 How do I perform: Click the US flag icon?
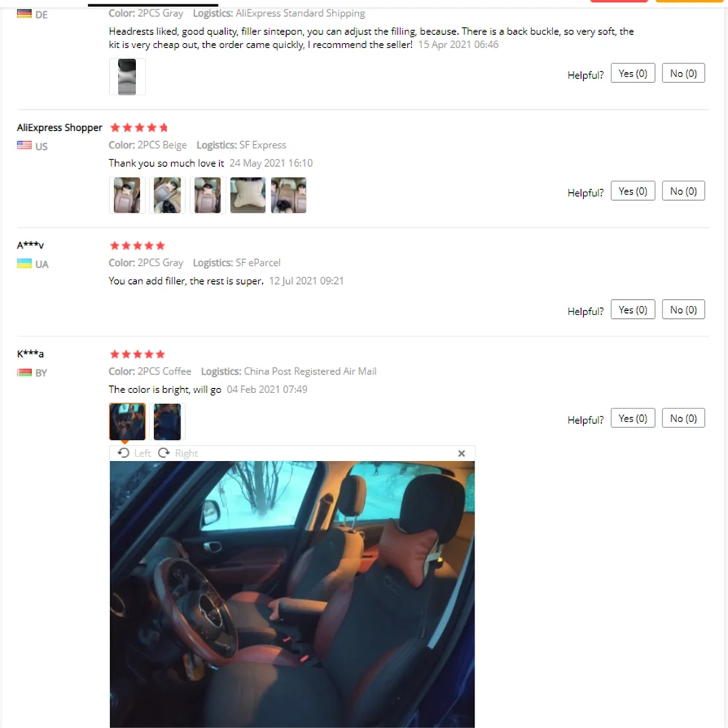[x=24, y=146]
